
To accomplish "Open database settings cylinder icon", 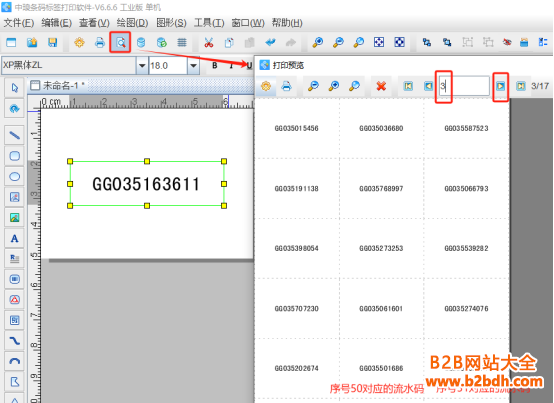I will [x=141, y=43].
